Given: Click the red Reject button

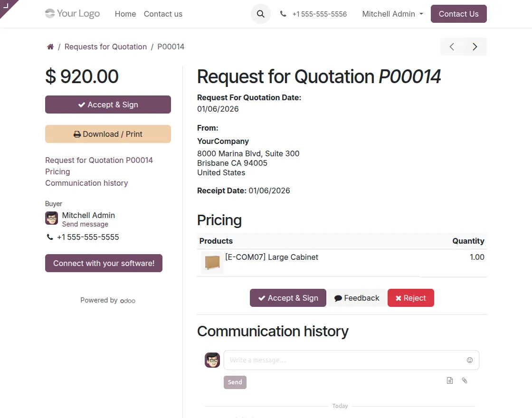Looking at the screenshot, I should (410, 298).
